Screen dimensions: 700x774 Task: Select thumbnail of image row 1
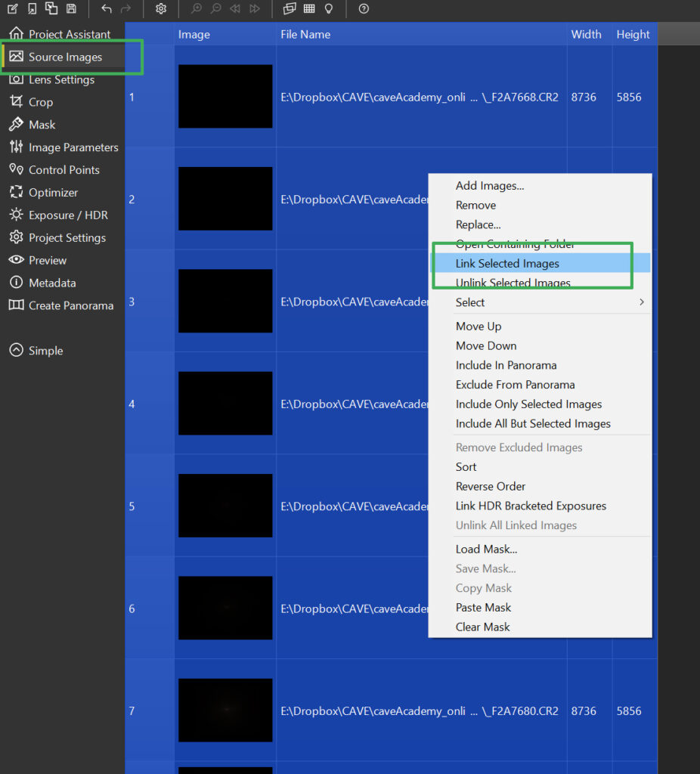point(225,96)
